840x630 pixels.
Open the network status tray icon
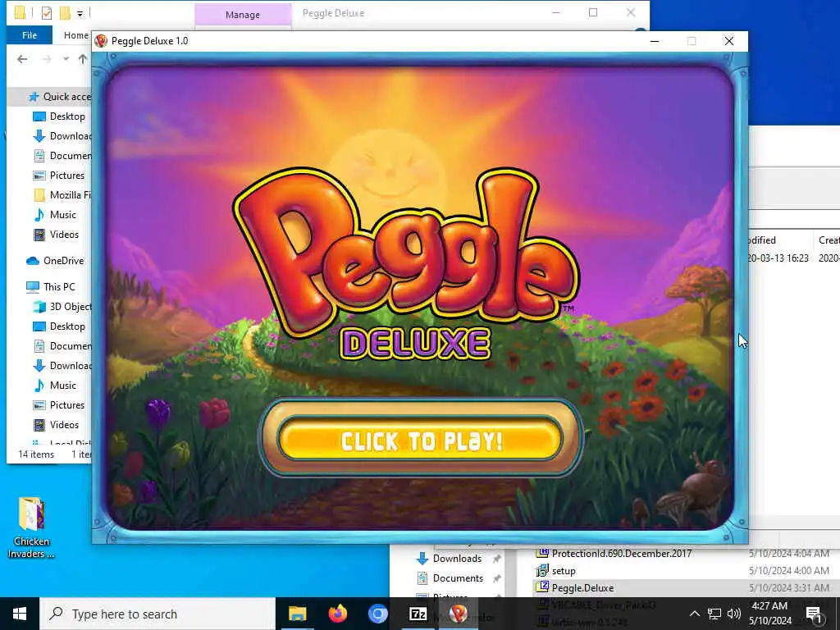pos(714,614)
